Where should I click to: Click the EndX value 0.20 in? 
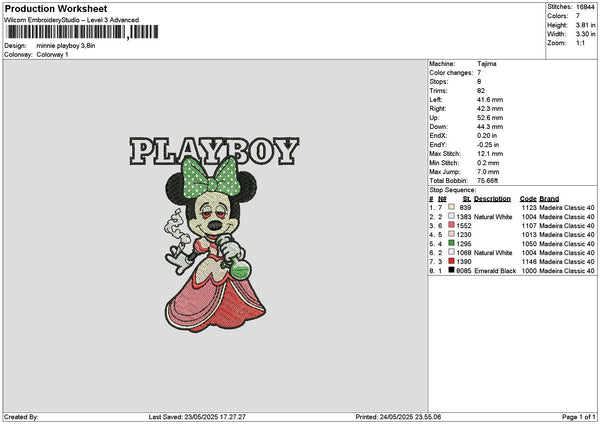(487, 136)
